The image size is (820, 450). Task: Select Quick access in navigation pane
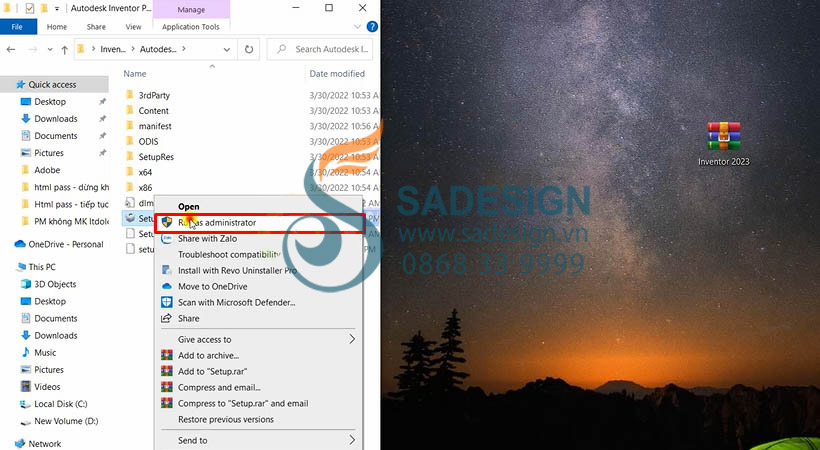click(52, 84)
